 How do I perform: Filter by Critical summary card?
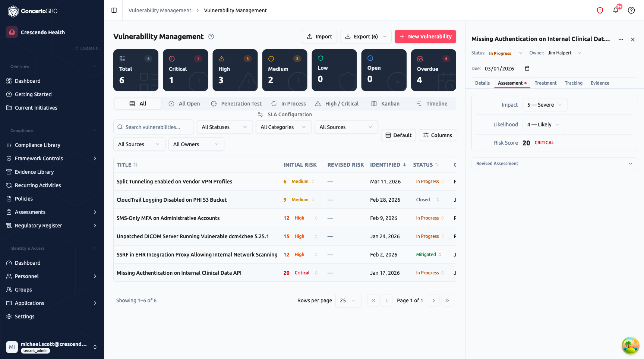click(185, 70)
